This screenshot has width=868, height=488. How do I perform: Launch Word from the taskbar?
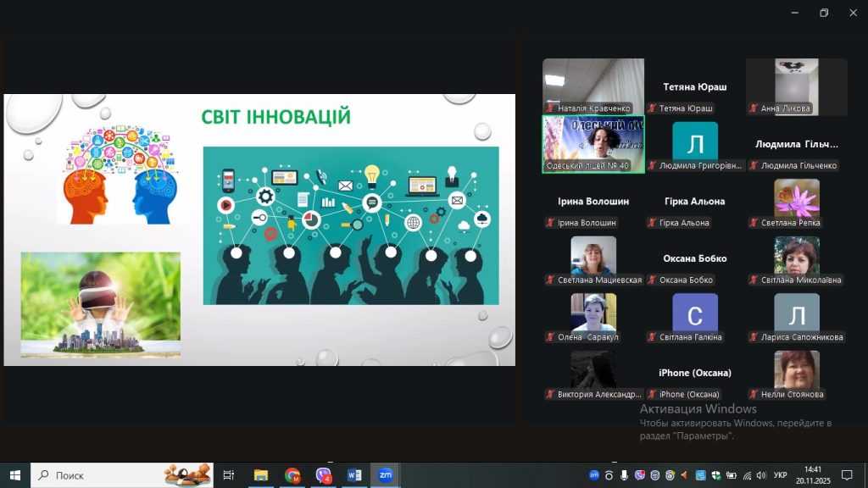[354, 475]
